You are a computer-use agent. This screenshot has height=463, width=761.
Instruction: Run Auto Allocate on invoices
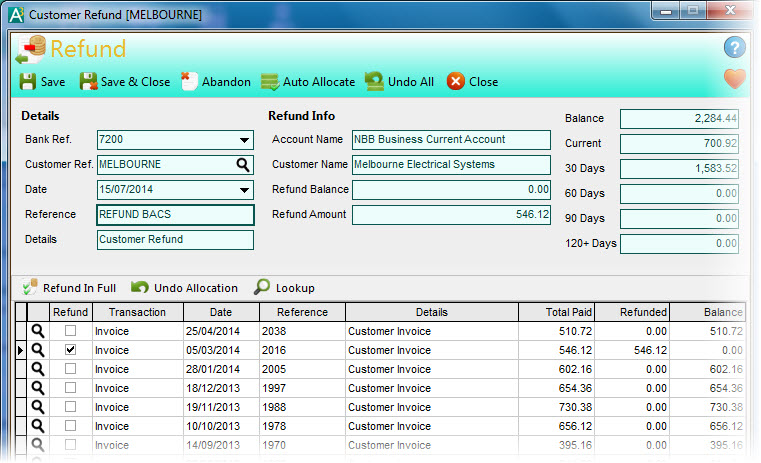coord(307,82)
